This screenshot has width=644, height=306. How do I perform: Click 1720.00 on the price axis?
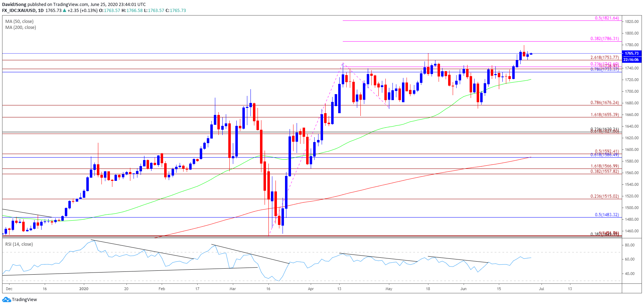(x=632, y=80)
